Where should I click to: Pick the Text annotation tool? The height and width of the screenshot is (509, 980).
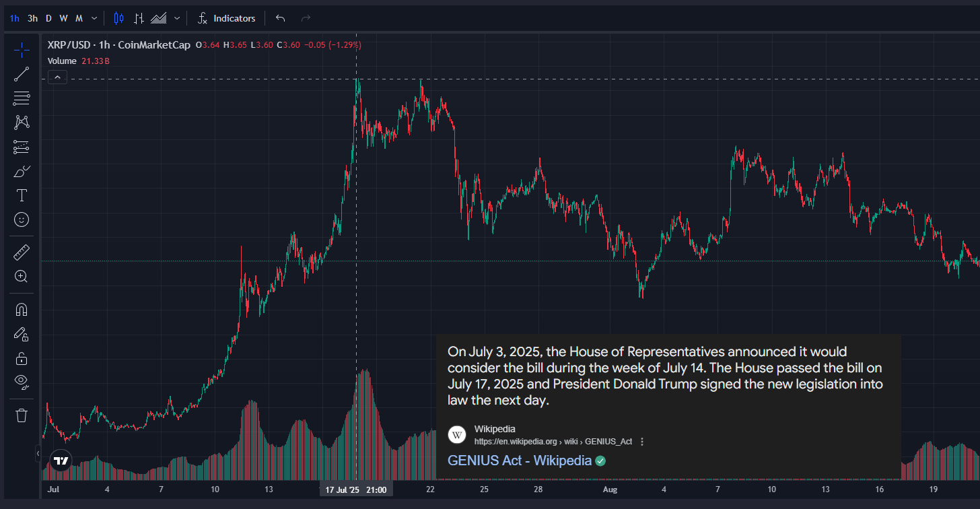[x=22, y=195]
